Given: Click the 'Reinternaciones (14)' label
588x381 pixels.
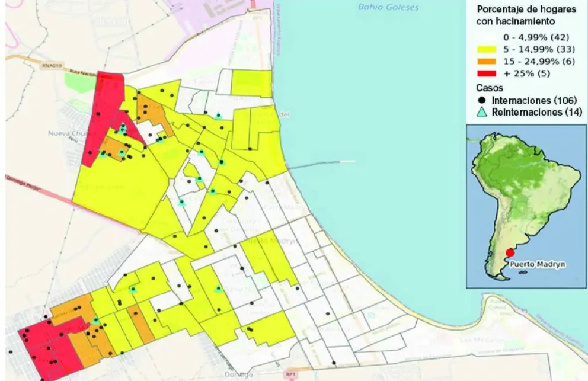Looking at the screenshot, I should coord(537,112).
